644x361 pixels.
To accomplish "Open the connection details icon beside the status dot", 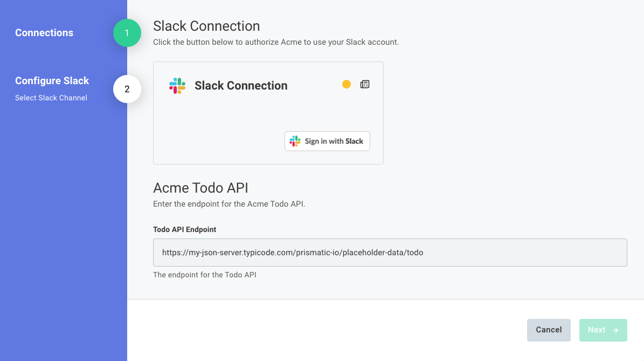I will tap(365, 84).
